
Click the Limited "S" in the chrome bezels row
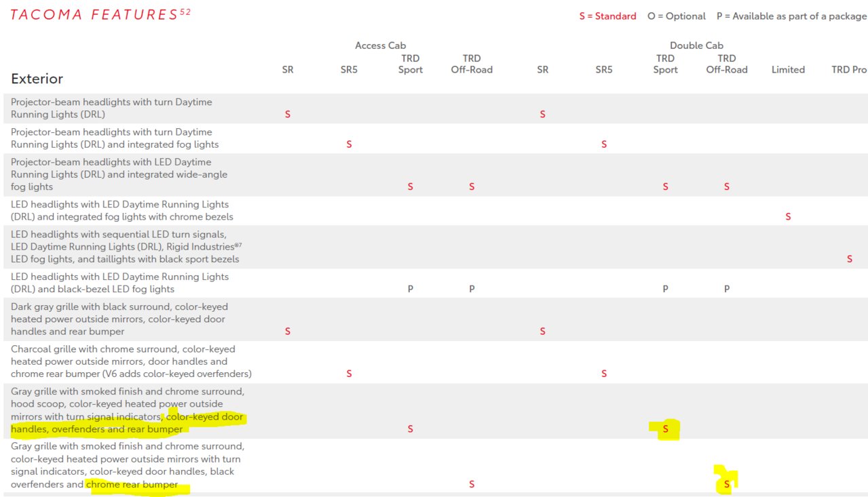coord(788,217)
